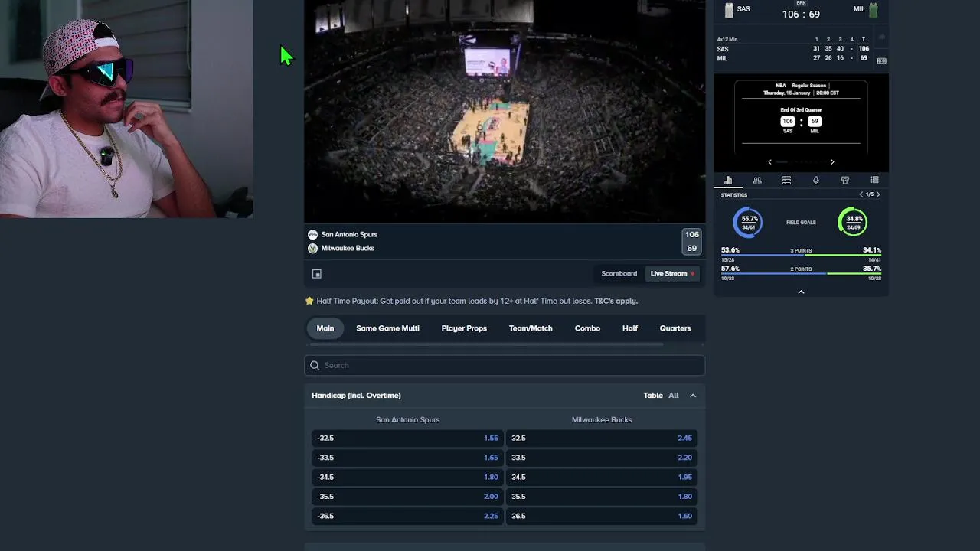Collapse the Handicap (Incl. Overtime) section

(x=693, y=396)
